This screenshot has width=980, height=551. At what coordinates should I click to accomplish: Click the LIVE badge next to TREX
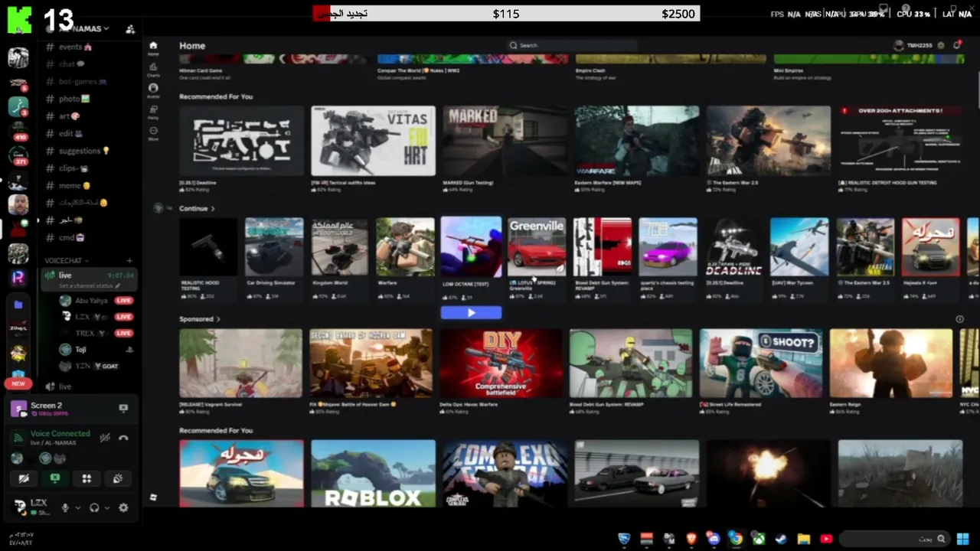(x=123, y=333)
